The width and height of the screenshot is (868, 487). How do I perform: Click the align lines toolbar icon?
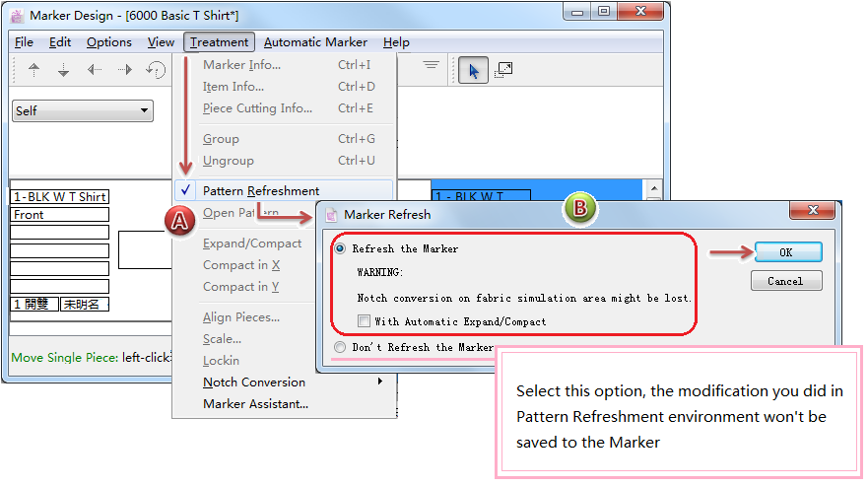click(x=431, y=65)
